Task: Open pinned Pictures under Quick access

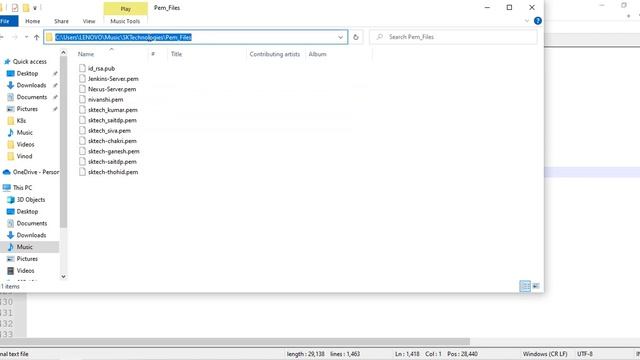Action: tap(27, 109)
